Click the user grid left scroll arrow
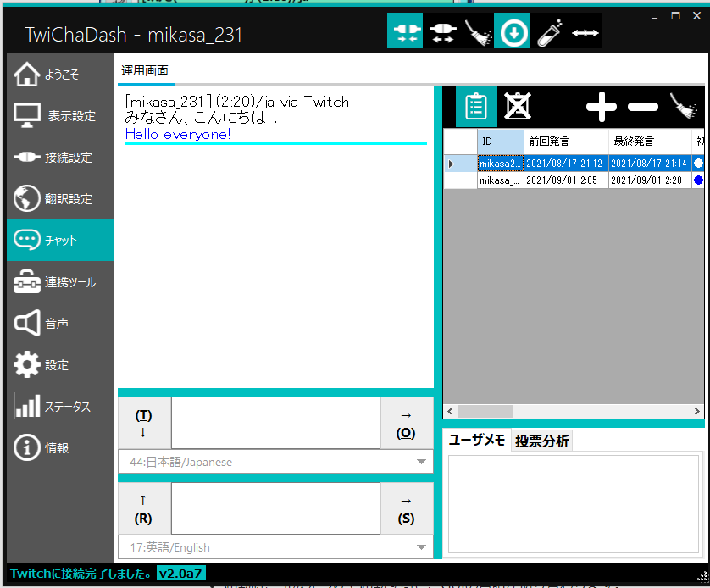The image size is (710, 588). click(450, 411)
